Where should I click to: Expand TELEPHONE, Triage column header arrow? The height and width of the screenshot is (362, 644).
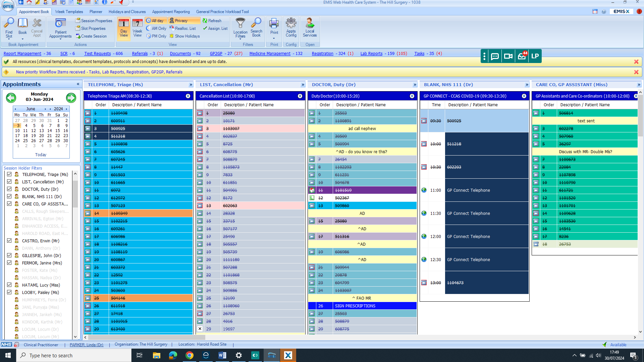191,85
